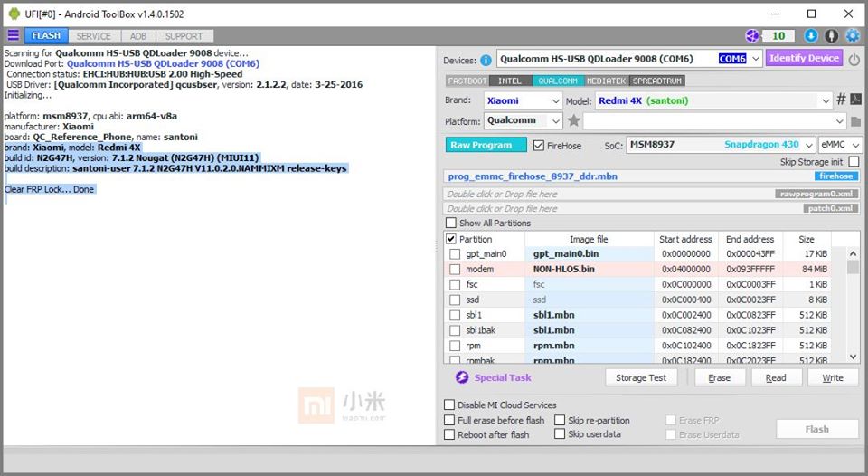Enable Skip userdata checkbox
The width and height of the screenshot is (868, 476).
coord(560,433)
